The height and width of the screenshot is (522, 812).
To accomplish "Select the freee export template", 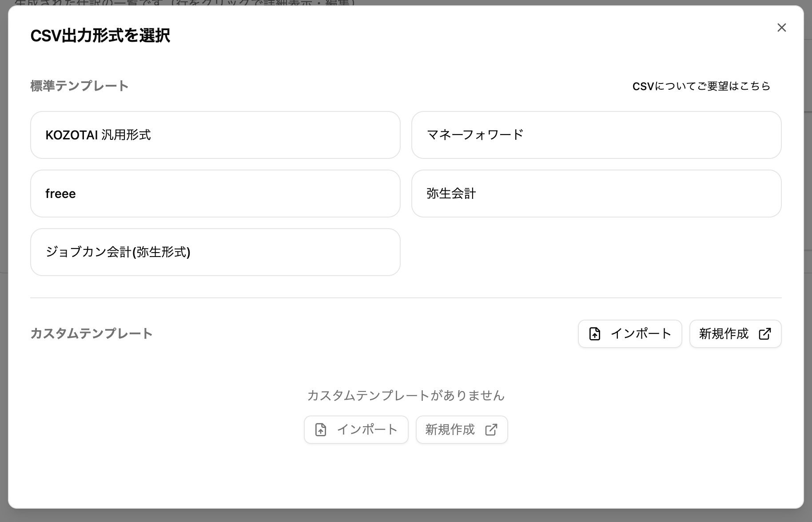I will 215,194.
